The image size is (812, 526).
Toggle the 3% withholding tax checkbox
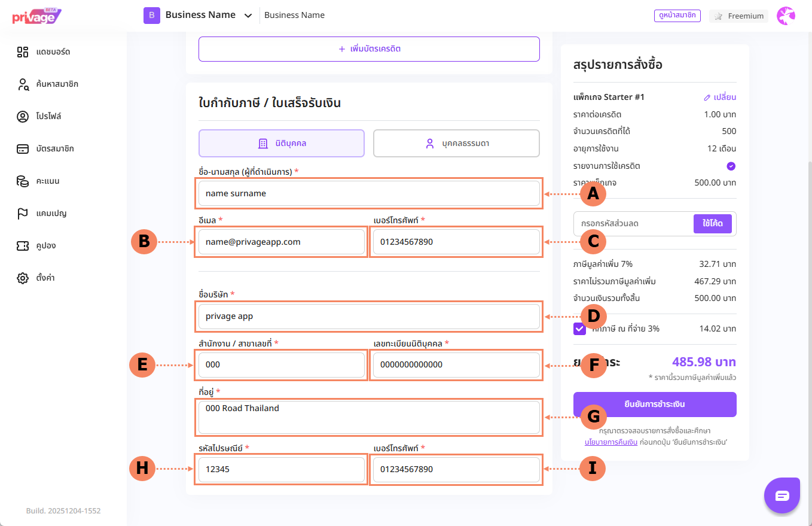pyautogui.click(x=579, y=329)
